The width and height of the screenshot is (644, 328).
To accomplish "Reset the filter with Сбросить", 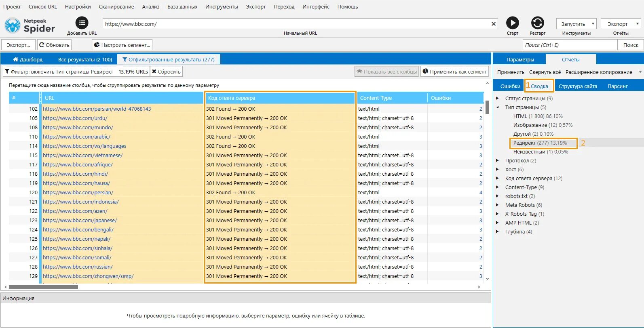I will point(166,71).
